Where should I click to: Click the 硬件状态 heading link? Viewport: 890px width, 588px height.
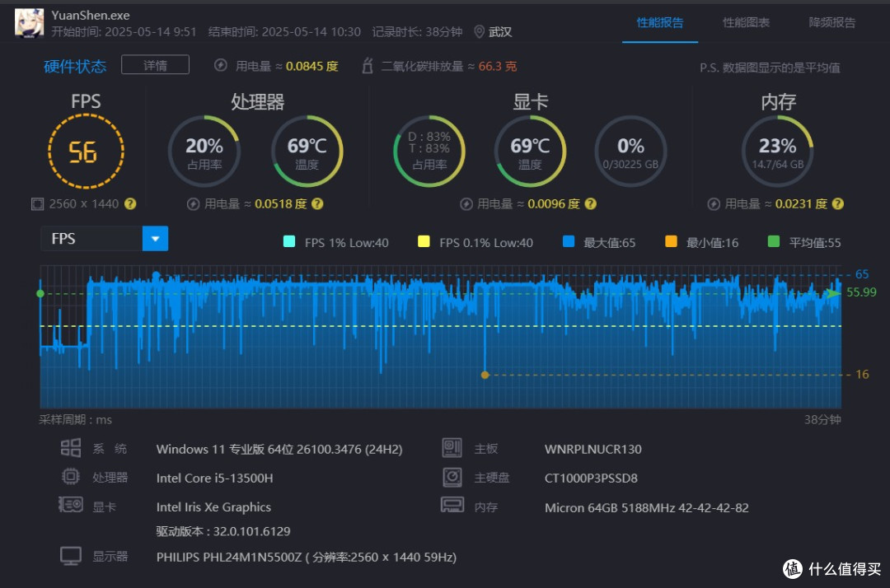coord(75,67)
